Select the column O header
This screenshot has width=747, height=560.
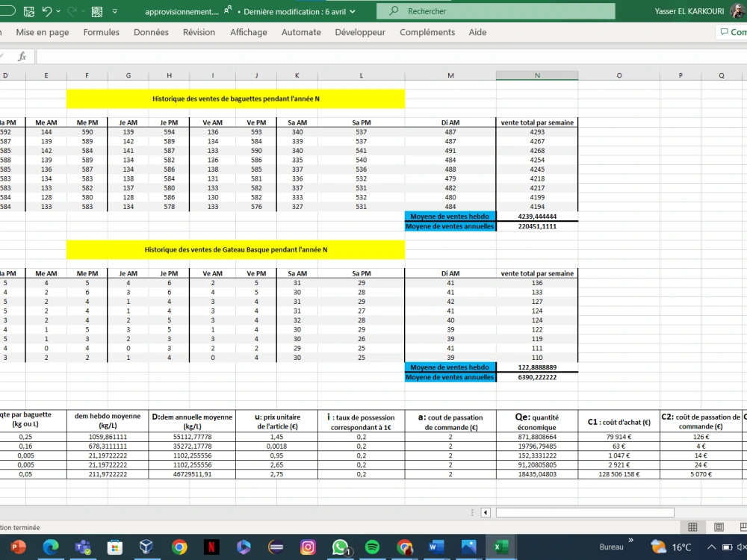click(x=619, y=75)
